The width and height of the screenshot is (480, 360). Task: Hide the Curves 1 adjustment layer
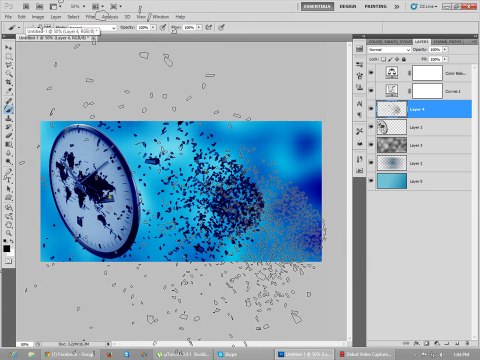371,91
